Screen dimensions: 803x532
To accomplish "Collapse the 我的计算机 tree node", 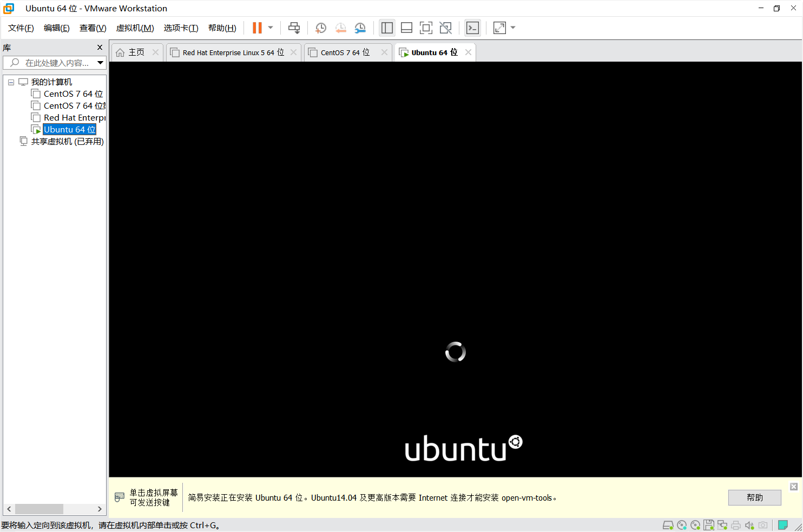I will (x=11, y=82).
